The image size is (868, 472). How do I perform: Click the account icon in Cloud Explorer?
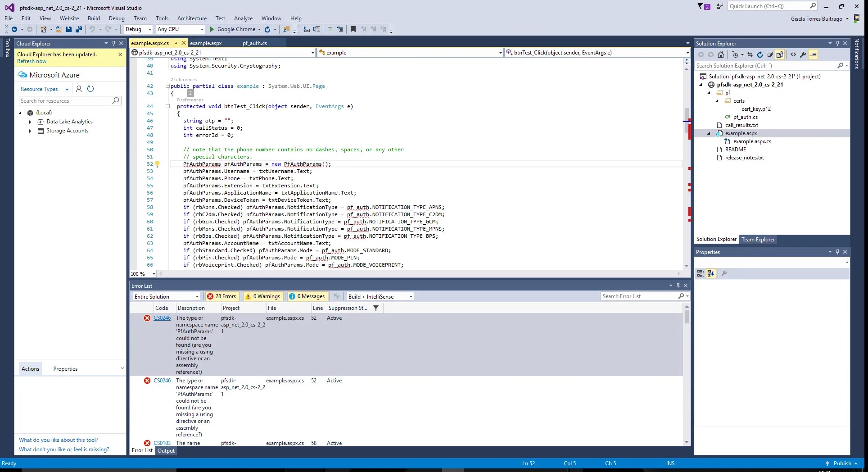[x=79, y=89]
